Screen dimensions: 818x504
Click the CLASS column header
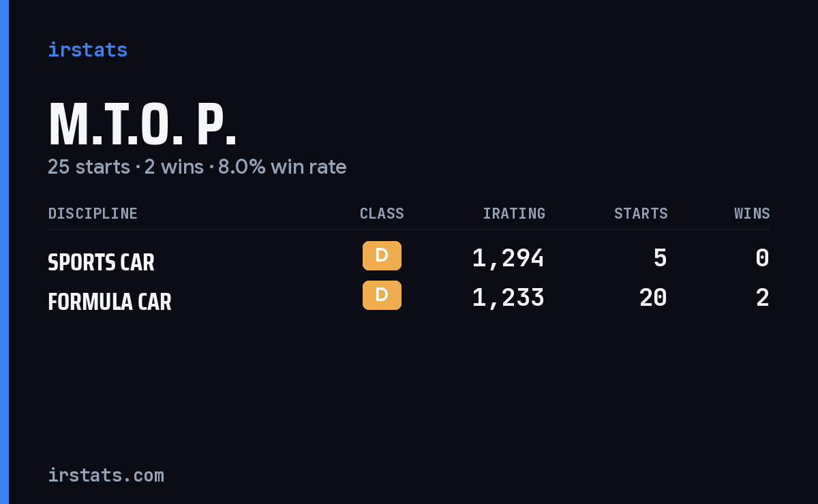pos(382,214)
